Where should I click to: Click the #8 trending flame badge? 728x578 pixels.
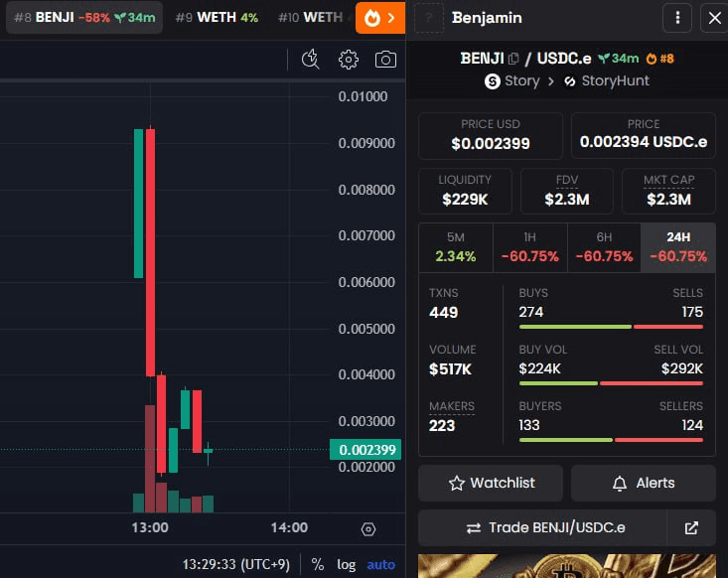pos(660,59)
